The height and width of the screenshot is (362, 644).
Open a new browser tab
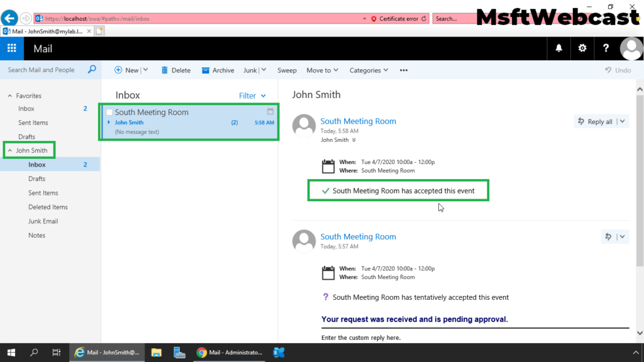click(99, 31)
